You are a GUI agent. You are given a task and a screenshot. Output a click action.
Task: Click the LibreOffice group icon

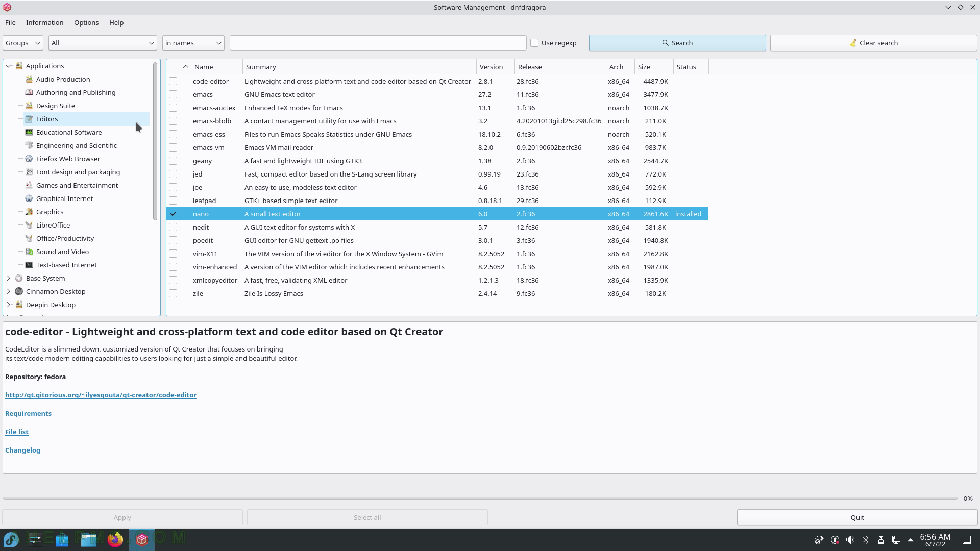29,225
